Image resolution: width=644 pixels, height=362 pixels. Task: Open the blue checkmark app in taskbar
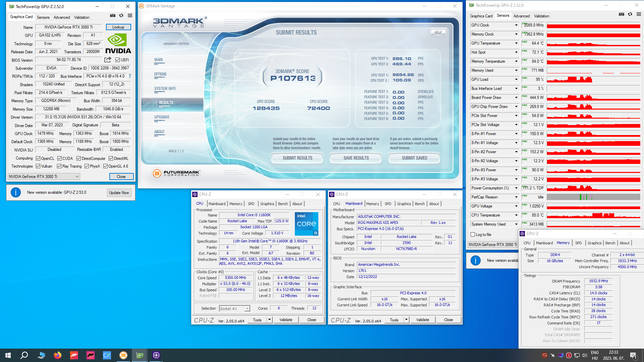click(x=107, y=355)
